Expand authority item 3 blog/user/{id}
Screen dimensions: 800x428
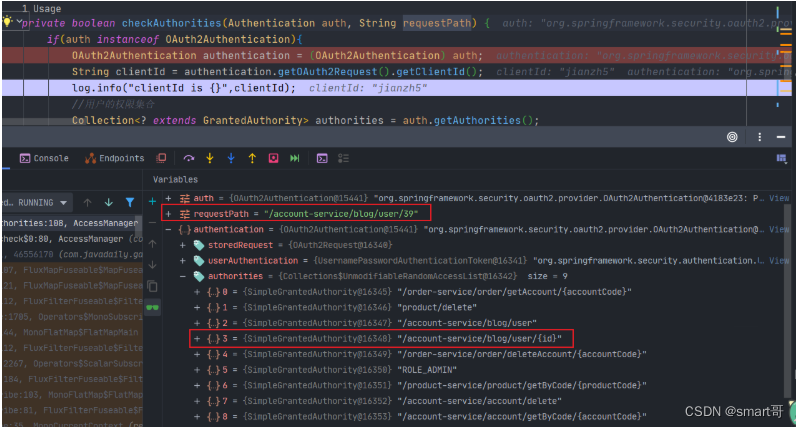point(197,338)
